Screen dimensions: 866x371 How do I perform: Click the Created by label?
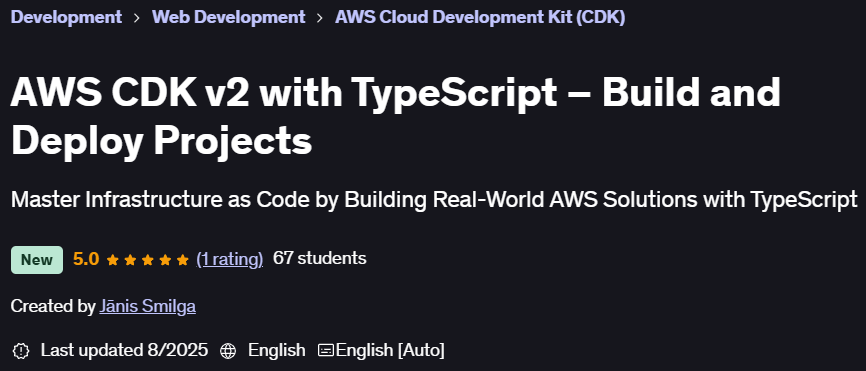pos(53,306)
